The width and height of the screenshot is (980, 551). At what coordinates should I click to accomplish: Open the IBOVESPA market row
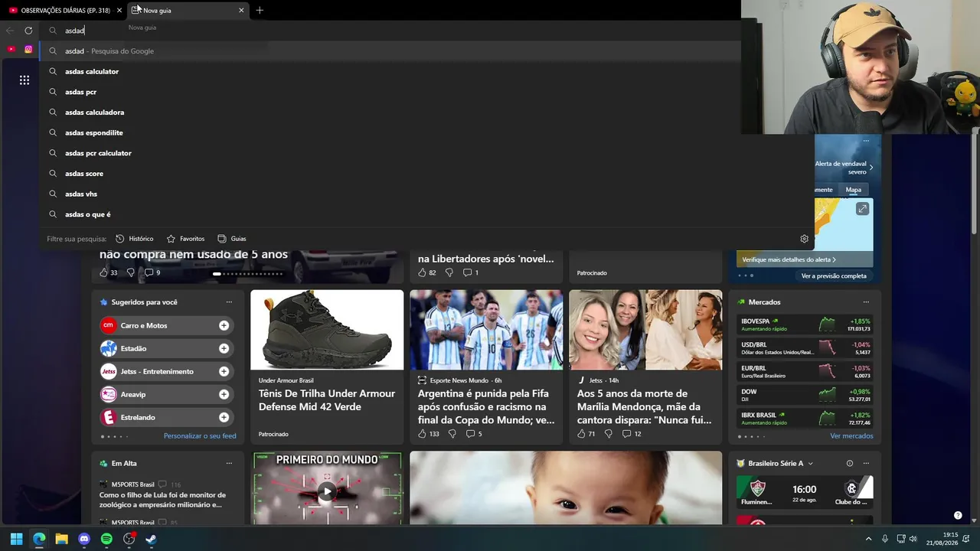tap(805, 325)
